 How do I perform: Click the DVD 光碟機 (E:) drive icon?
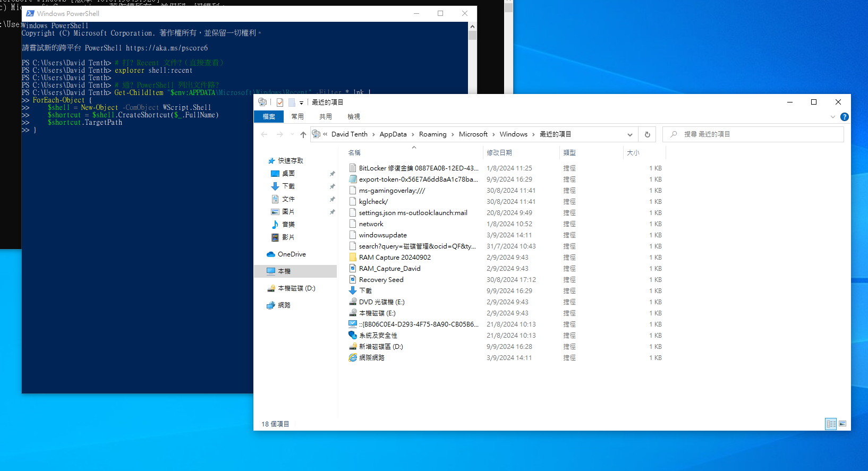tap(353, 302)
